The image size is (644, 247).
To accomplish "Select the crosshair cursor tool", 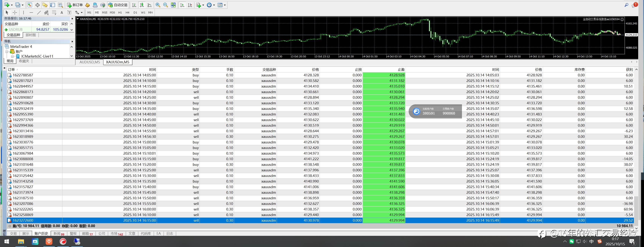I will (15, 12).
